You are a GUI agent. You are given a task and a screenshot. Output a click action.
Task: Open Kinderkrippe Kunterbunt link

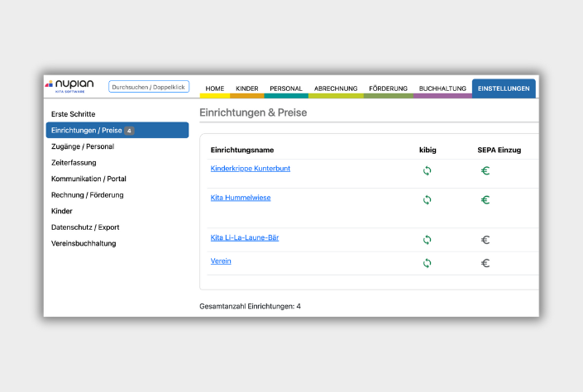point(251,169)
